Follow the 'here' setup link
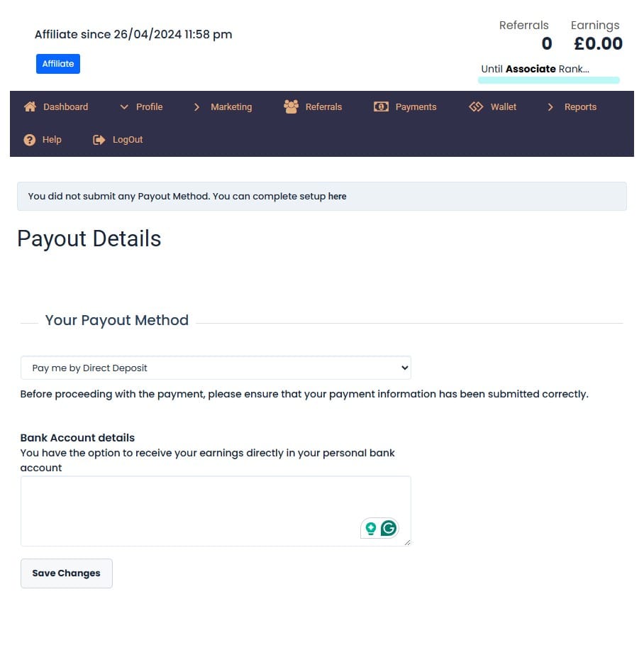644x648 pixels. (x=337, y=197)
